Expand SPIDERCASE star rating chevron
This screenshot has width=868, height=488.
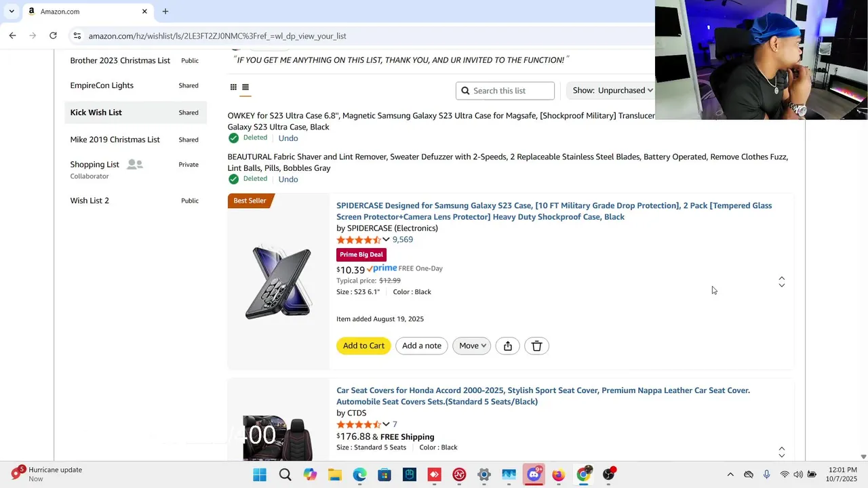pos(386,239)
